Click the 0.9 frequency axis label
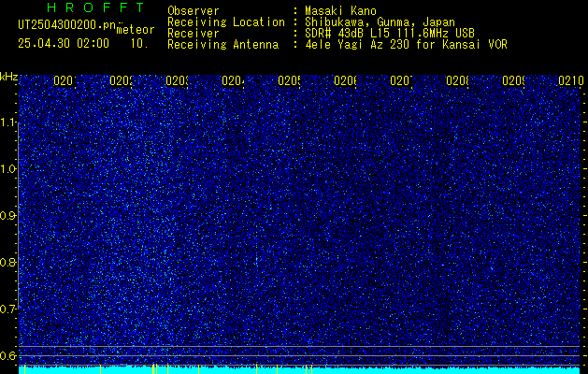 pos(8,215)
